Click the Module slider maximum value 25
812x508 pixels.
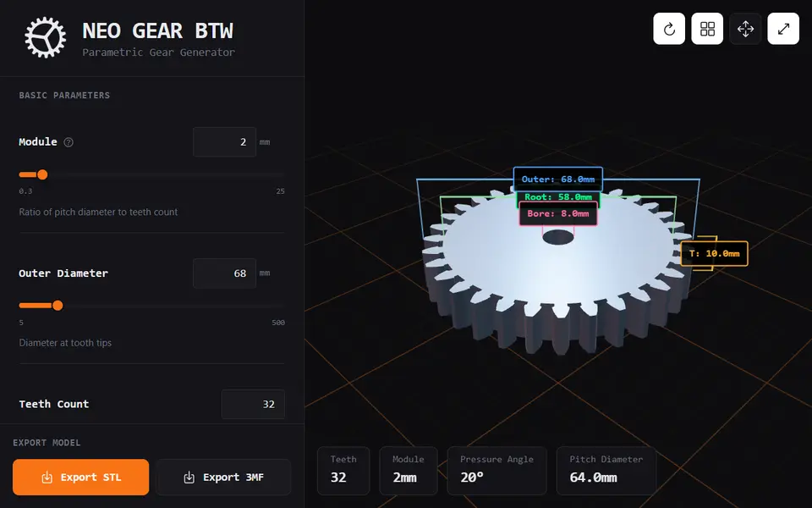point(280,191)
